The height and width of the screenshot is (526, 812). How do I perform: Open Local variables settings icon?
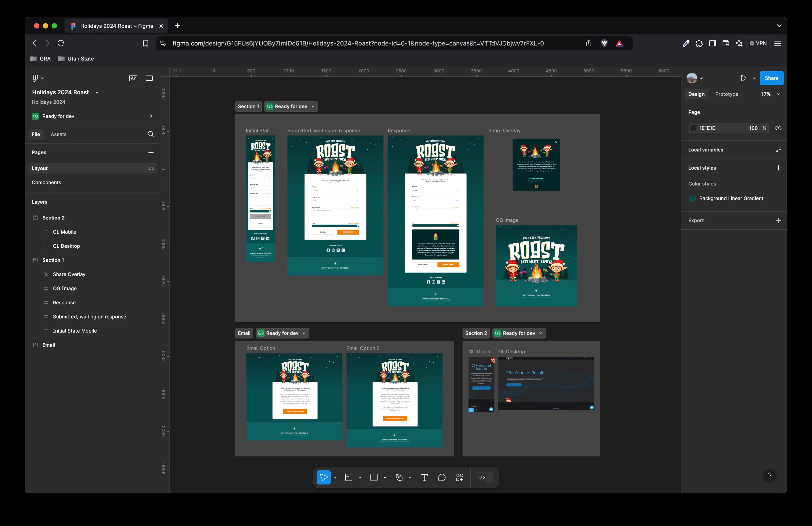[x=778, y=150]
